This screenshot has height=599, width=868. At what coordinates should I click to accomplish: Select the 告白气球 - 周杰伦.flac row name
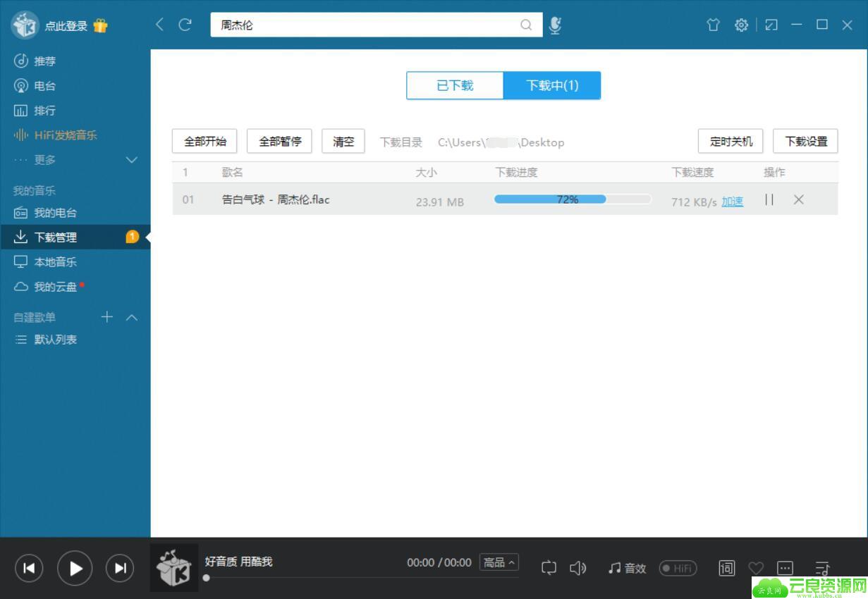(276, 199)
